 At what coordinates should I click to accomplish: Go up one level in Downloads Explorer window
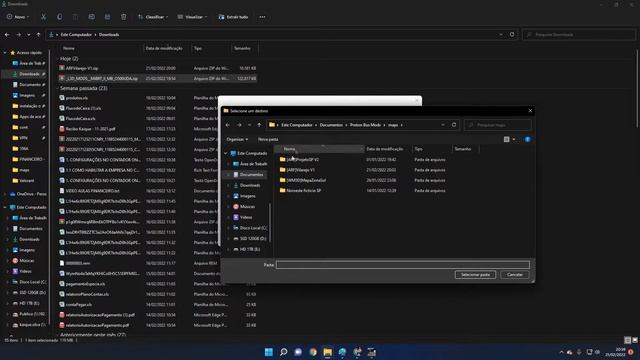(38, 35)
